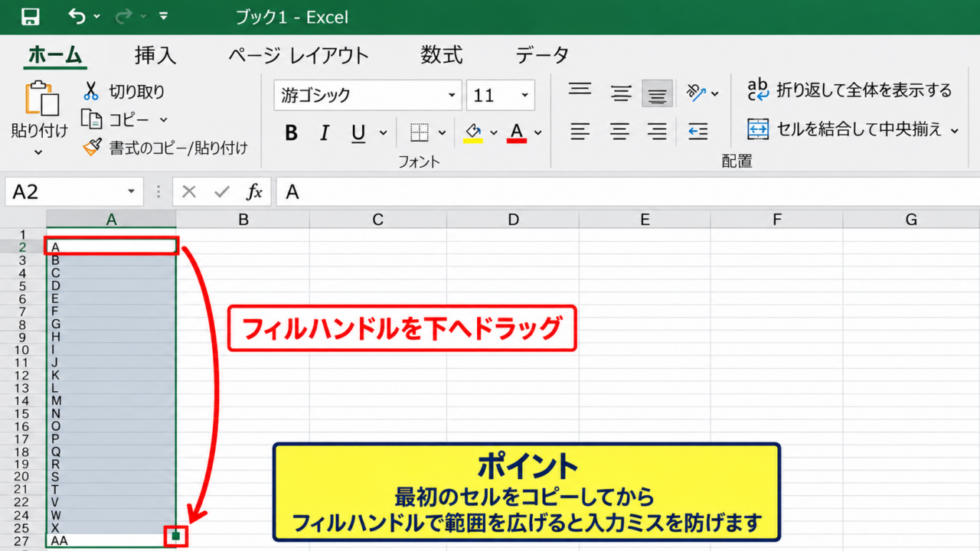Switch to the 数式 tab
The height and width of the screenshot is (551, 980).
[442, 55]
